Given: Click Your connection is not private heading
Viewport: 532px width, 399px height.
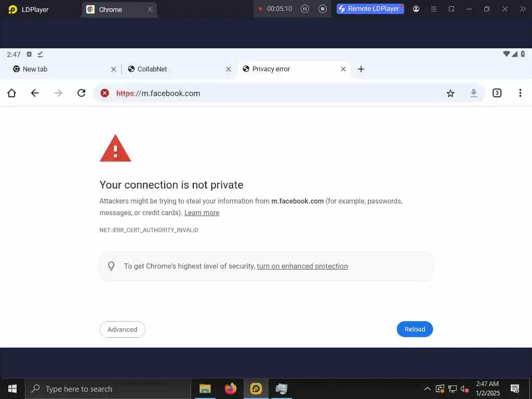Looking at the screenshot, I should [x=171, y=185].
